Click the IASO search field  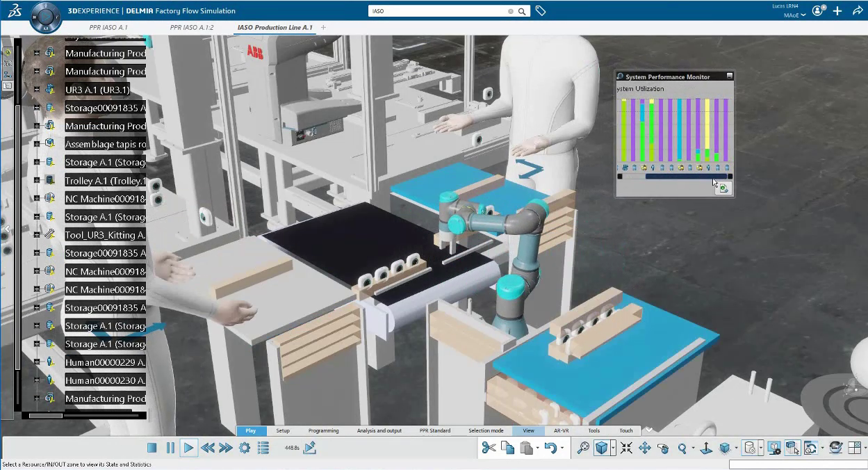click(x=438, y=11)
